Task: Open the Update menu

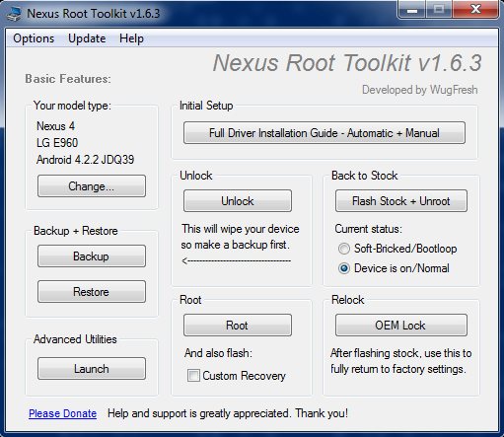Action: click(x=87, y=38)
